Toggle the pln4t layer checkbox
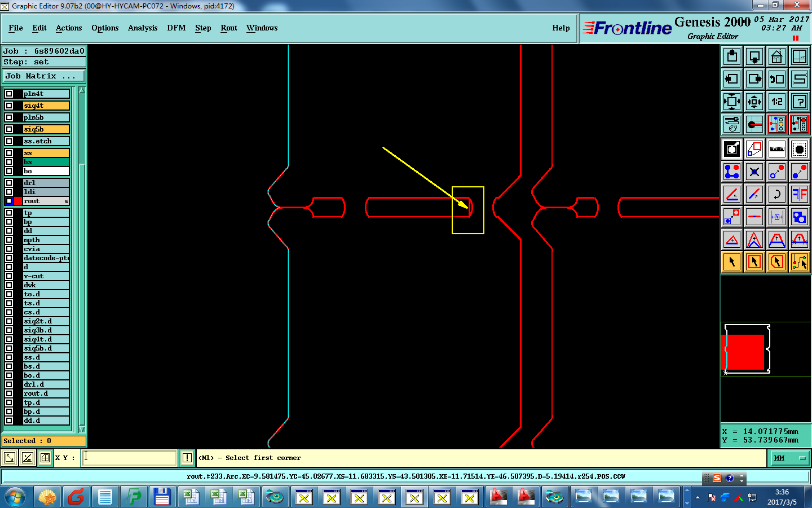 9,94
